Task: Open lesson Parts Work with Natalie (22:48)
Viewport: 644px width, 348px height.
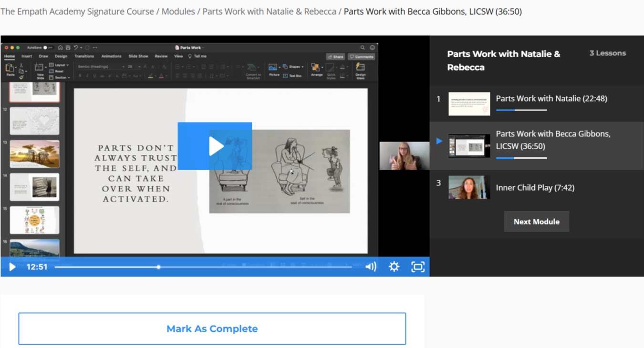Action: coord(551,99)
